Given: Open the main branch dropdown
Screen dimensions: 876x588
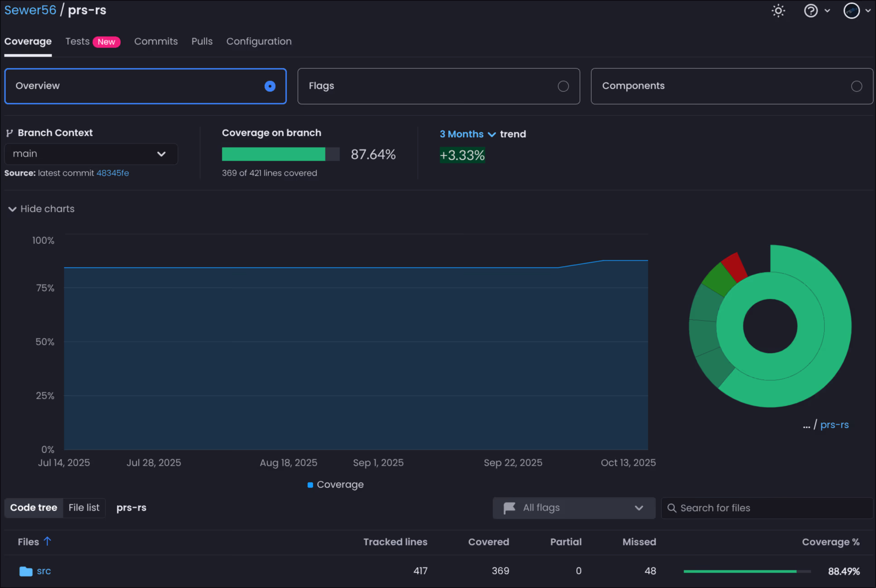Looking at the screenshot, I should [162, 154].
